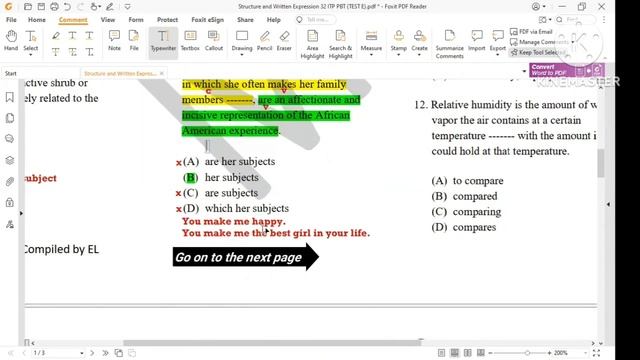This screenshot has height=360, width=640.
Task: Open the Layers side panel
Action: click(10, 160)
